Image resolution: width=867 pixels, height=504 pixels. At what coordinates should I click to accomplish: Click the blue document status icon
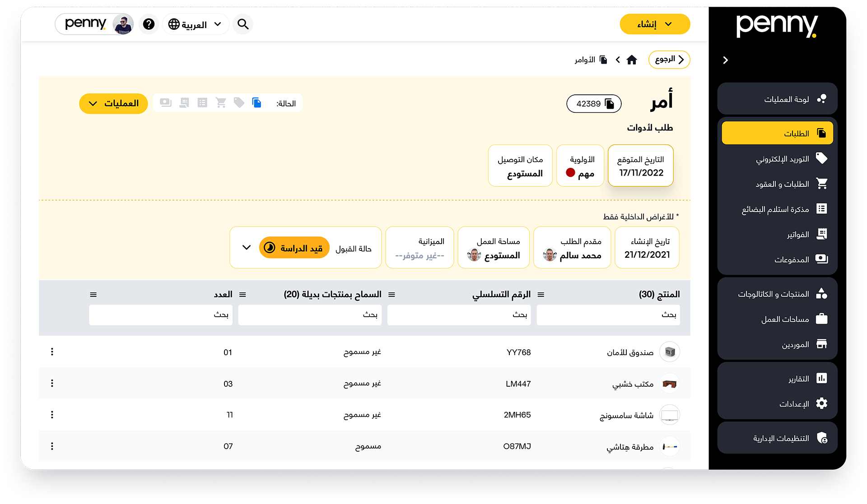[x=257, y=103]
